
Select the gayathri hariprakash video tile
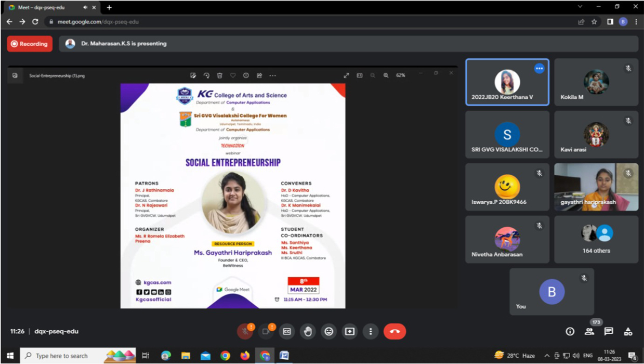tap(596, 187)
